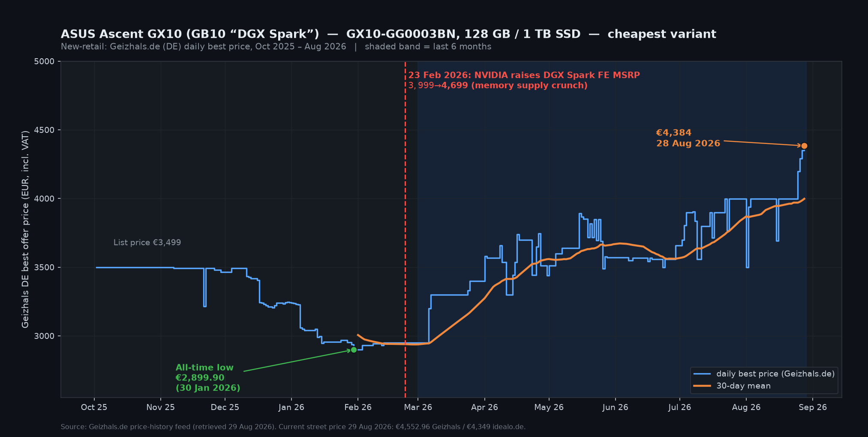Click the blue line swatch in legend
This screenshot has height=437, width=868.
click(x=702, y=374)
